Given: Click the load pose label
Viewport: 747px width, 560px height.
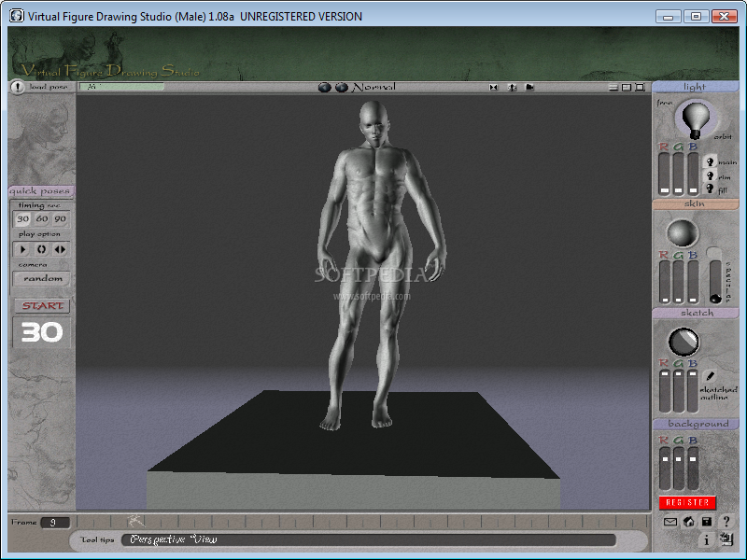Looking at the screenshot, I should click(49, 87).
